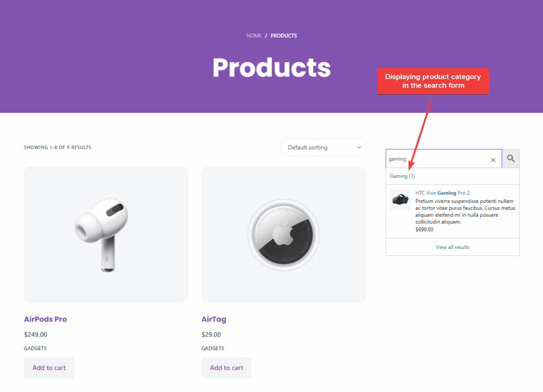
Task: Click the magnifying glass search icon
Action: click(510, 158)
